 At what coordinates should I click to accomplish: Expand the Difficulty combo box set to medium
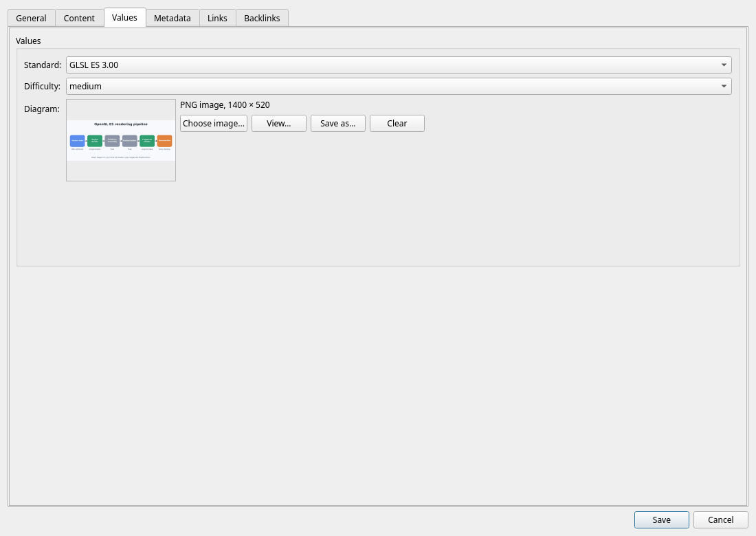pyautogui.click(x=399, y=87)
